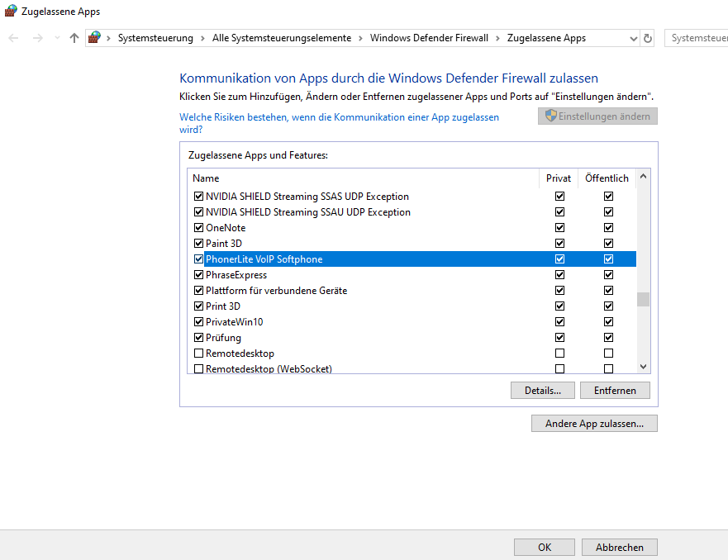
Task: Click the list scrollbar thumb
Action: click(643, 299)
